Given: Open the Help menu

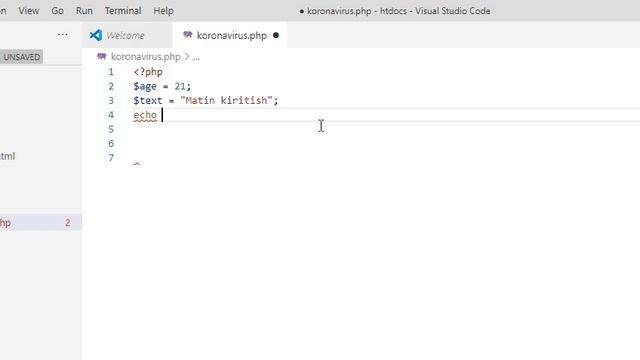Looking at the screenshot, I should click(x=163, y=11).
